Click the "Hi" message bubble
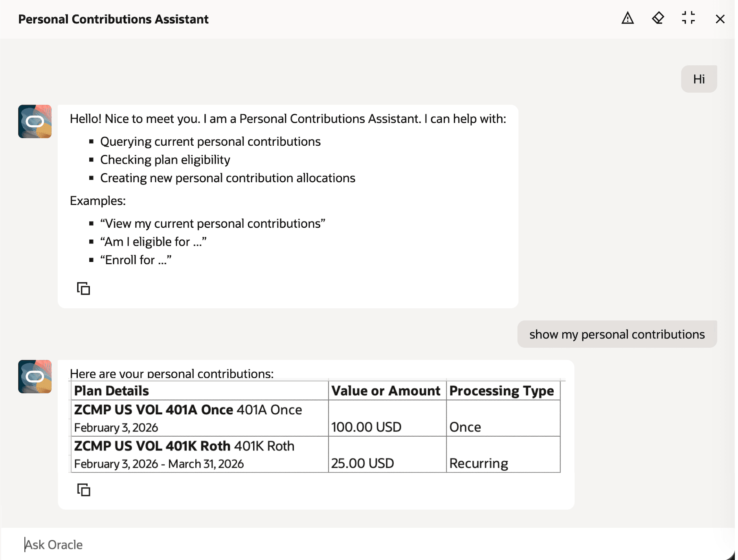The image size is (738, 560). pyautogui.click(x=699, y=79)
